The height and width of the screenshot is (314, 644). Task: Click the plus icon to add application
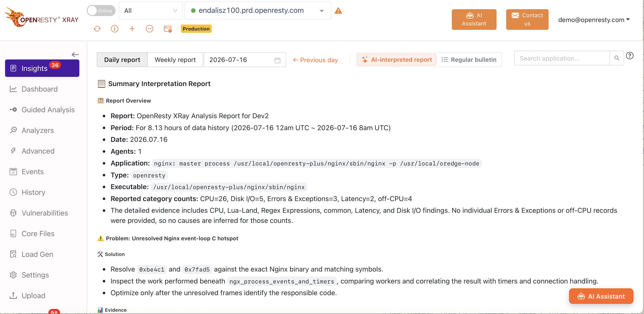coord(132,29)
